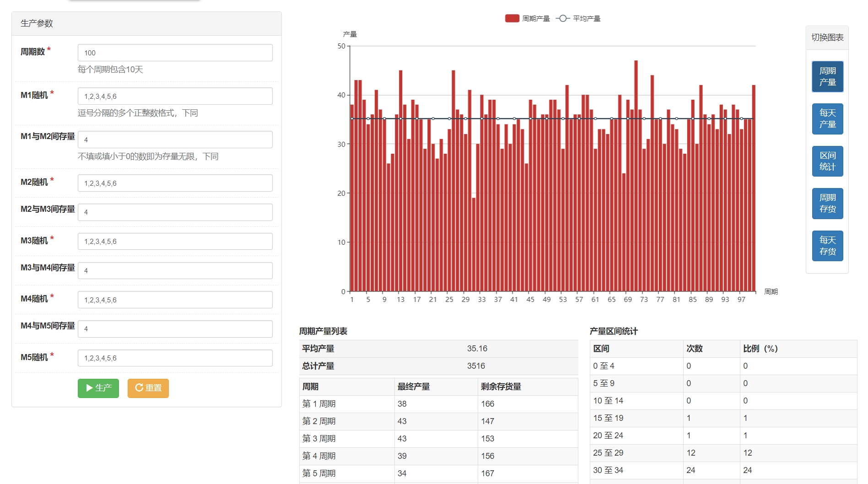Focus the M1随机 input field
The width and height of the screenshot is (868, 484).
pyautogui.click(x=175, y=96)
